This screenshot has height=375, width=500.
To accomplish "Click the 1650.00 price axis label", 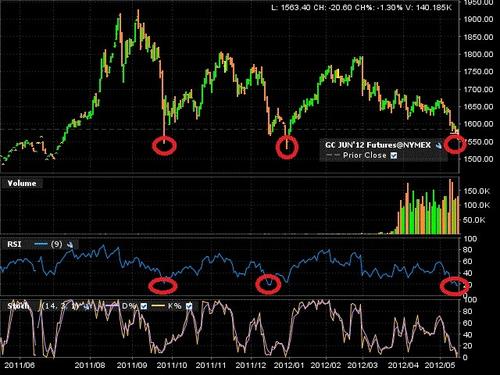I will 478,107.
